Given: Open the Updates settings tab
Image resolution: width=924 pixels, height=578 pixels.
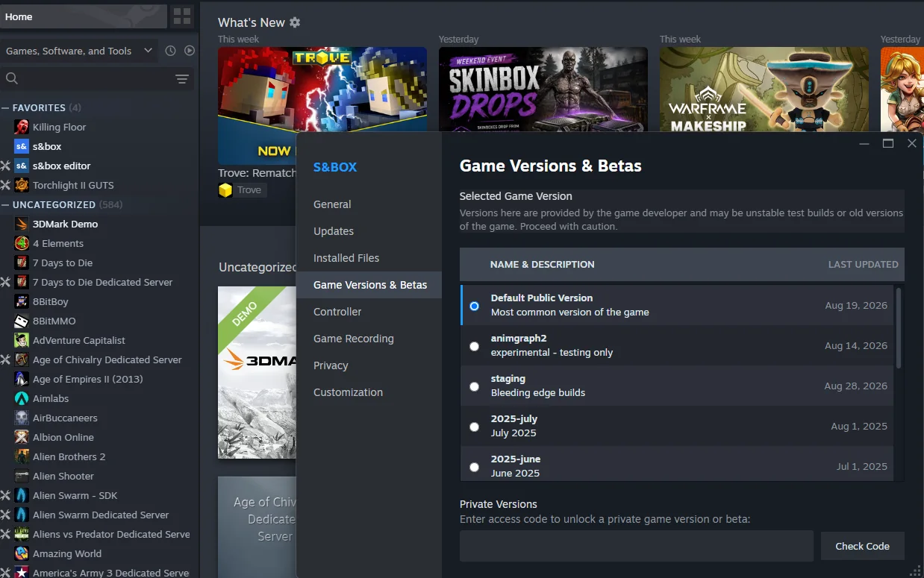Looking at the screenshot, I should [334, 231].
